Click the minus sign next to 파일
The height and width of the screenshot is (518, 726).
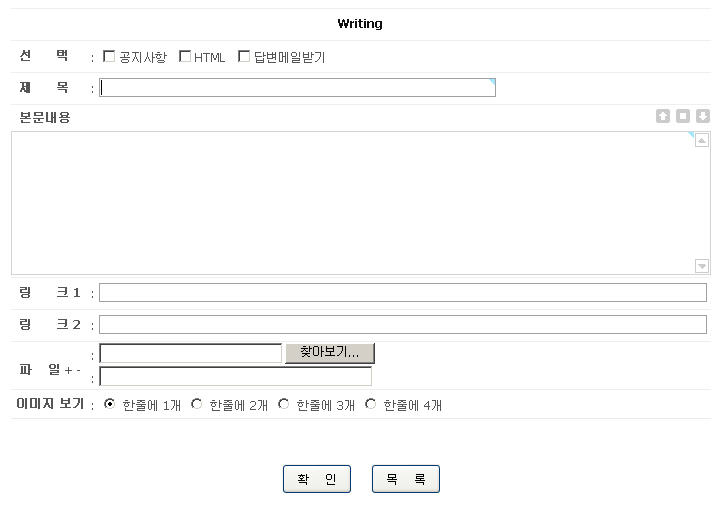78,371
